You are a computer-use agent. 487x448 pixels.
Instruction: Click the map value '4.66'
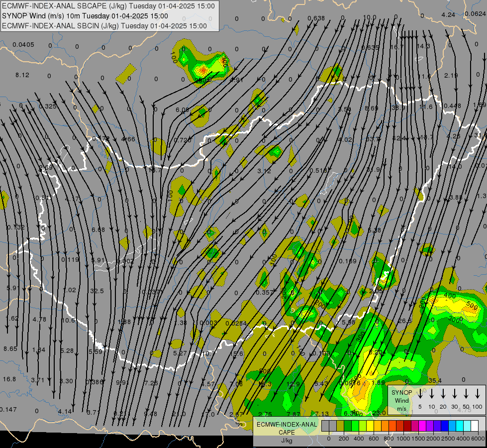coord(128,139)
